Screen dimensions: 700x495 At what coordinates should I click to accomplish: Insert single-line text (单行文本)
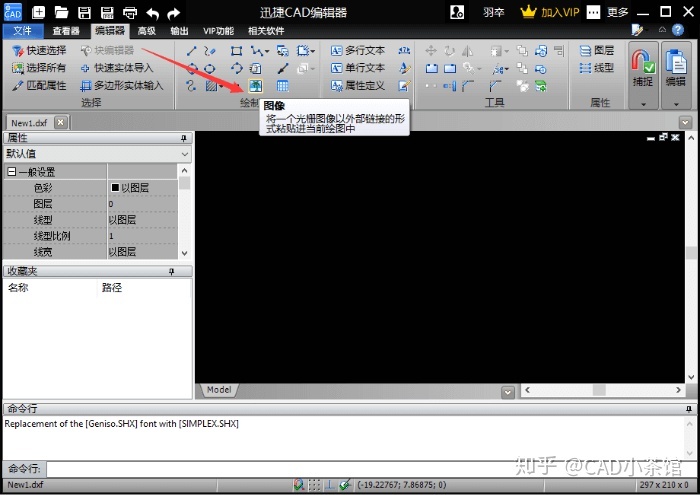tap(358, 68)
